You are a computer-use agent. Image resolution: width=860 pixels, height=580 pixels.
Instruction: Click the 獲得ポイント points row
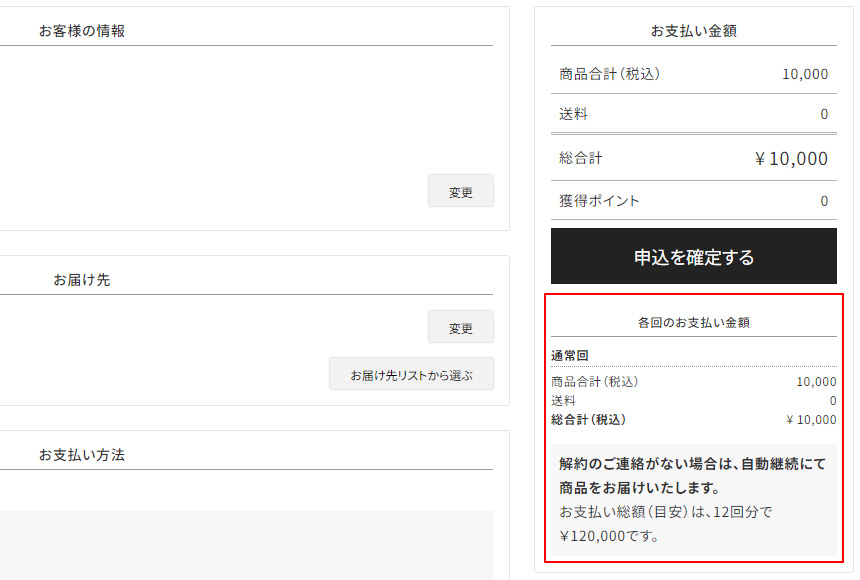tap(692, 200)
